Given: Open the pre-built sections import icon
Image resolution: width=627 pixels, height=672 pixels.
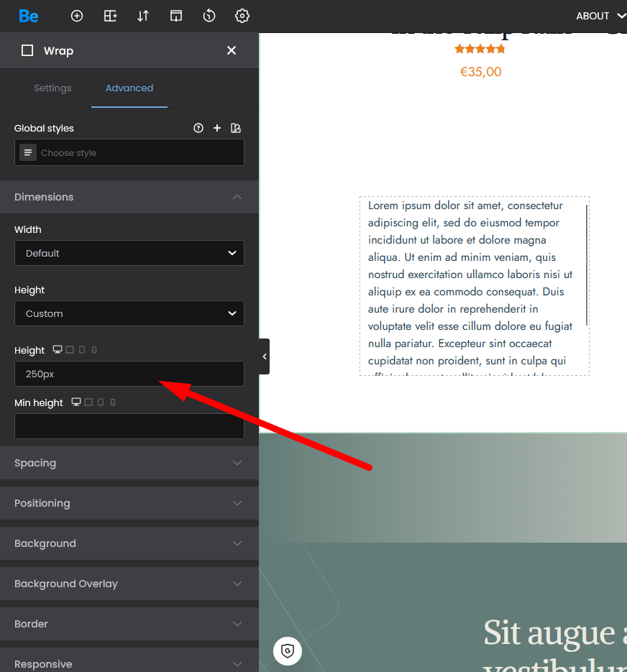Looking at the screenshot, I should (176, 16).
